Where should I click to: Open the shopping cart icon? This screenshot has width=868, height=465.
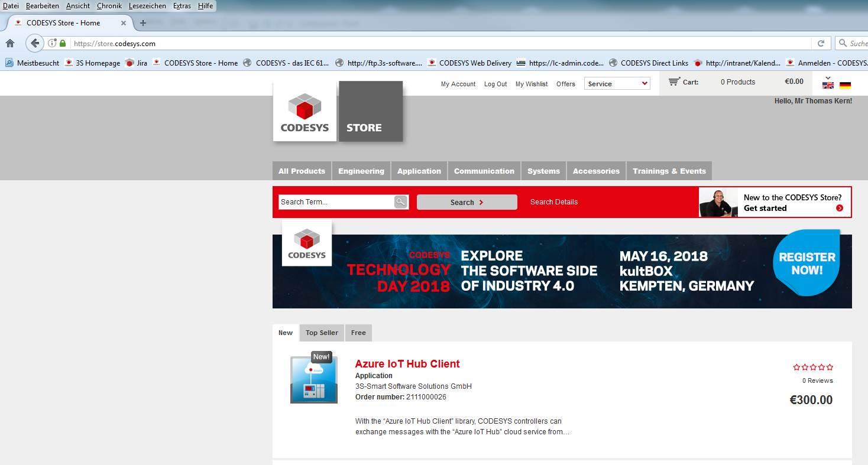tap(674, 82)
